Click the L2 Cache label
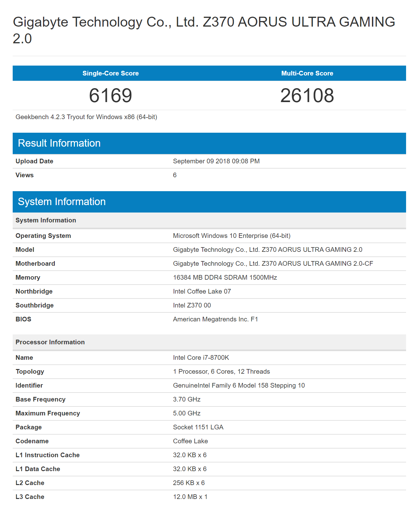 click(x=30, y=483)
